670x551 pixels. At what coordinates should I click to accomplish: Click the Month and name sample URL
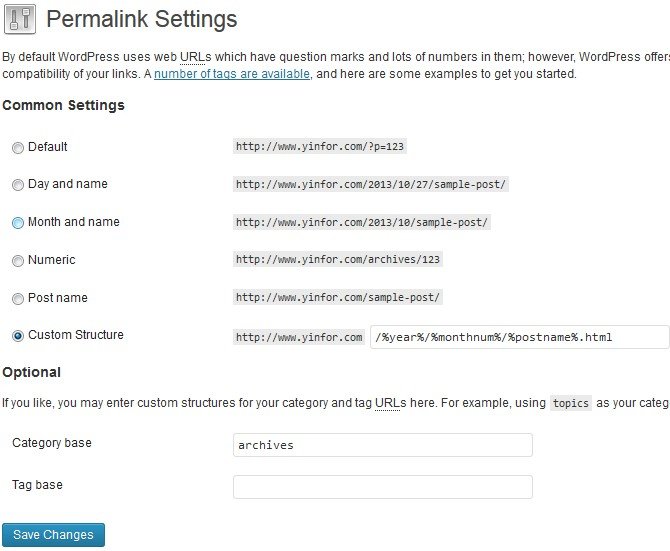[x=362, y=222]
